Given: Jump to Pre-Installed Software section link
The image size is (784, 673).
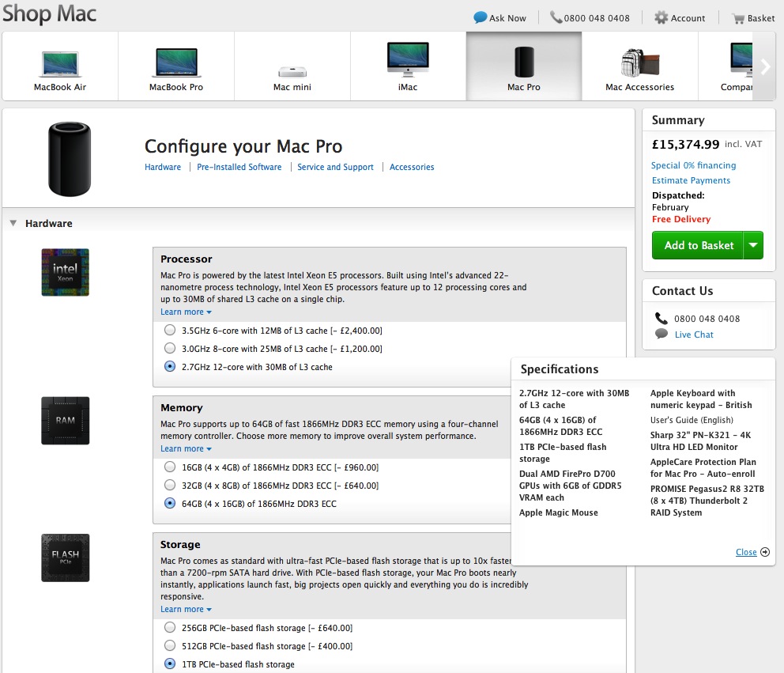Looking at the screenshot, I should point(239,167).
